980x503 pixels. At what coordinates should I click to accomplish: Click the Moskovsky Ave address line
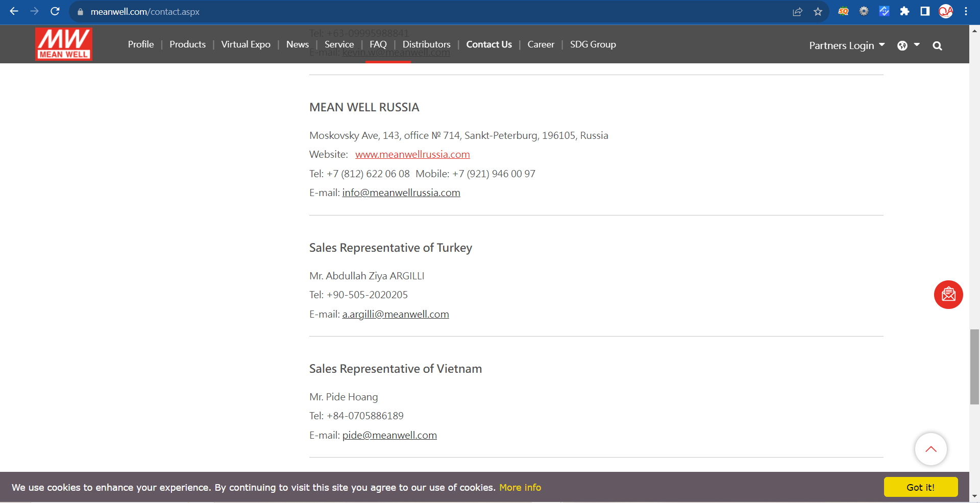pyautogui.click(x=459, y=135)
